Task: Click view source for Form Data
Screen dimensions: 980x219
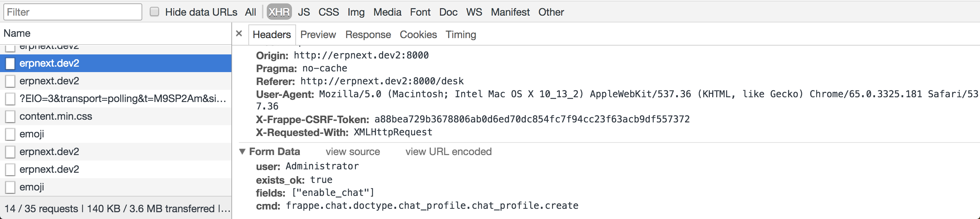Action: pyautogui.click(x=353, y=151)
